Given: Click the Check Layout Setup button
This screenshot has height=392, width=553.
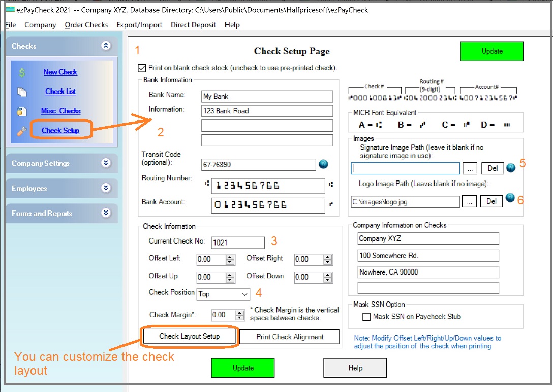Looking at the screenshot, I should 190,336.
